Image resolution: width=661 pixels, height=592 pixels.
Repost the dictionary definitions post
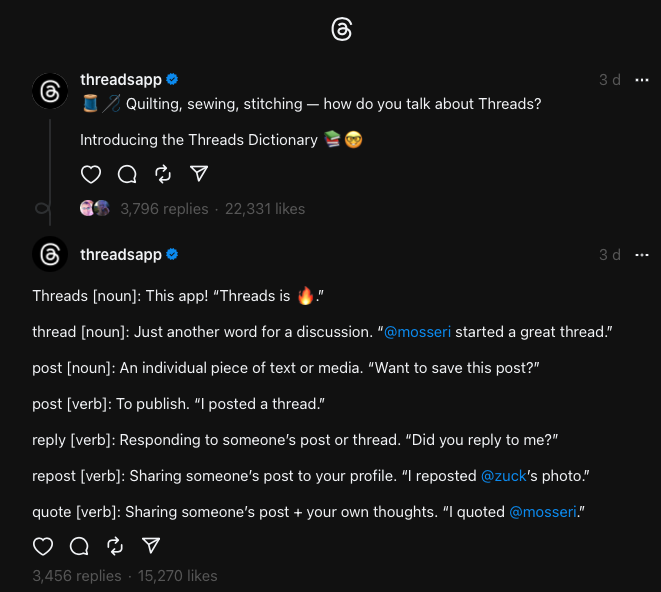115,546
